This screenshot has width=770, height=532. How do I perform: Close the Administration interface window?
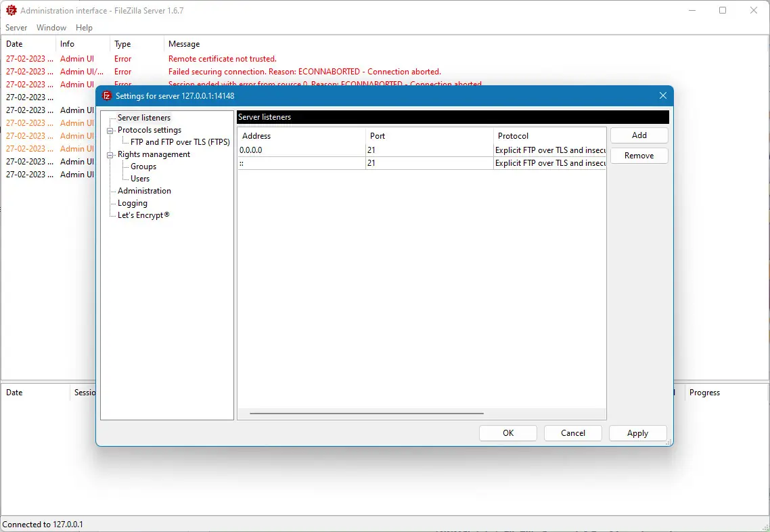tap(753, 10)
